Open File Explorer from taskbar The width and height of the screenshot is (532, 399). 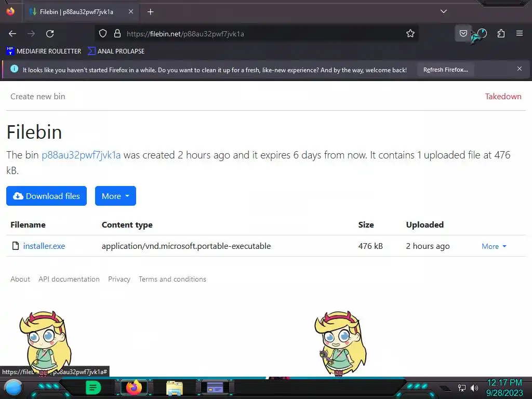click(x=175, y=388)
